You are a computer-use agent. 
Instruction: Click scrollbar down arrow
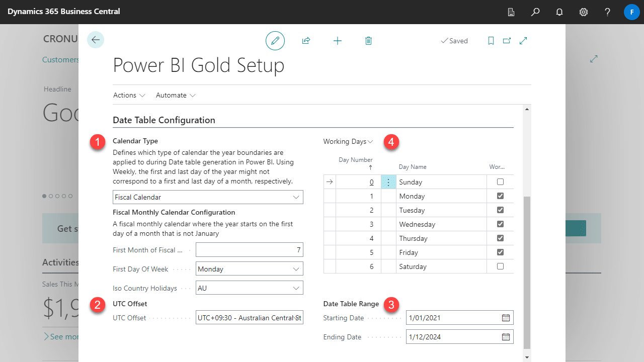(527, 357)
